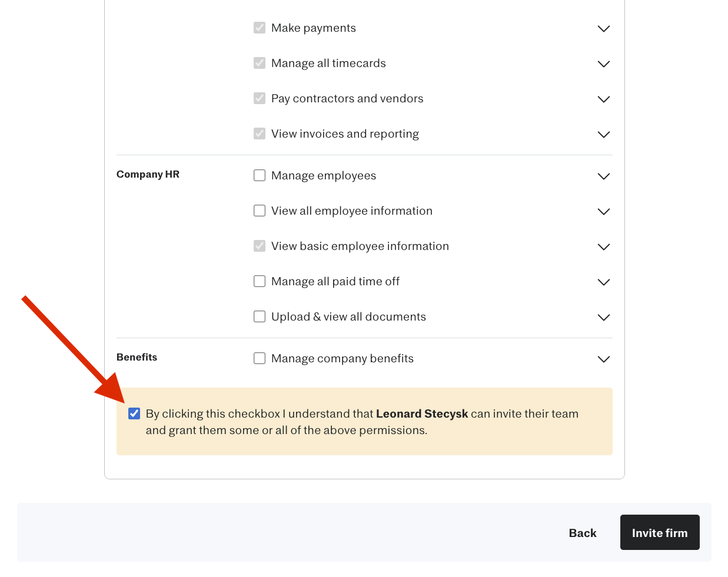Click the Invite firm button
The height and width of the screenshot is (577, 728).
(660, 532)
